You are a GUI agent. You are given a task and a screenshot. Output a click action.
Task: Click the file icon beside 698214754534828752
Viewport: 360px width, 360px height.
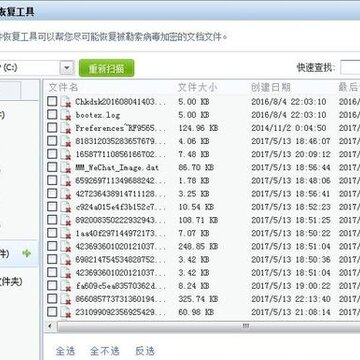pyautogui.click(x=66, y=260)
